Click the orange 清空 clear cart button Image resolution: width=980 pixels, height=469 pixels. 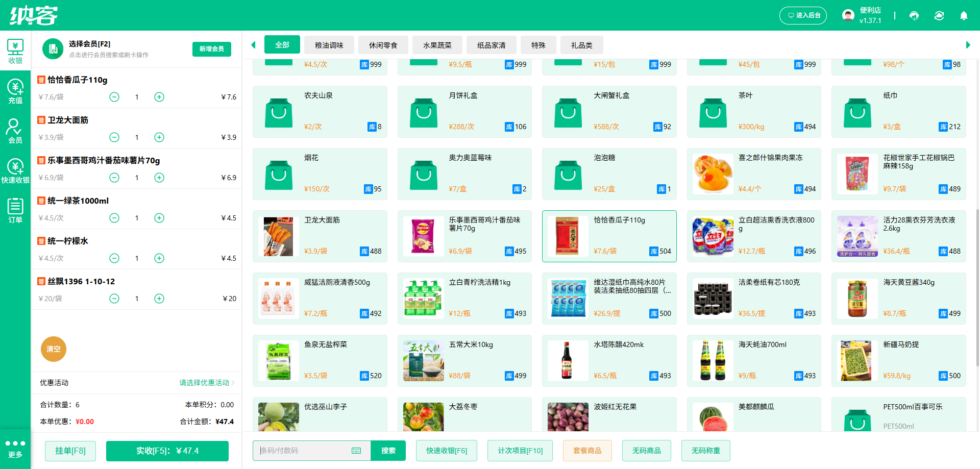pyautogui.click(x=54, y=349)
